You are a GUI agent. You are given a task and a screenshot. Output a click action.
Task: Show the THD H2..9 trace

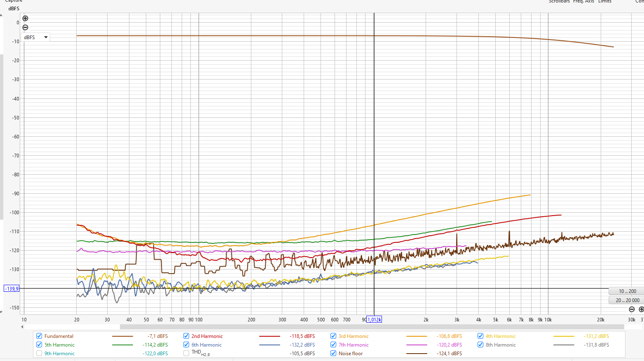[186, 353]
